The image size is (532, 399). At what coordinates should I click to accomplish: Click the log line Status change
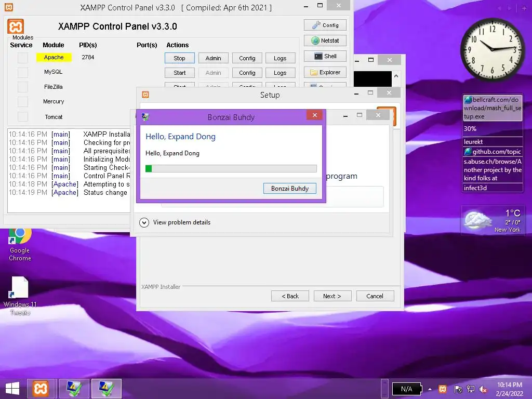pyautogui.click(x=69, y=192)
